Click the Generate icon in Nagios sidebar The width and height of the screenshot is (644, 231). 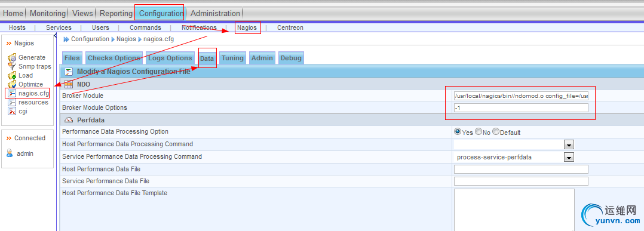click(12, 57)
